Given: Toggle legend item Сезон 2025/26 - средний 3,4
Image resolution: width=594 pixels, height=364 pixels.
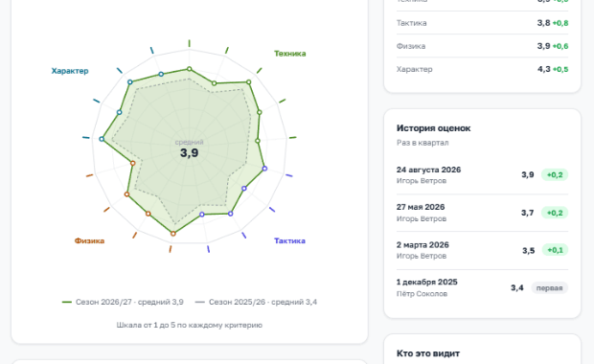Looking at the screenshot, I should [x=256, y=302].
